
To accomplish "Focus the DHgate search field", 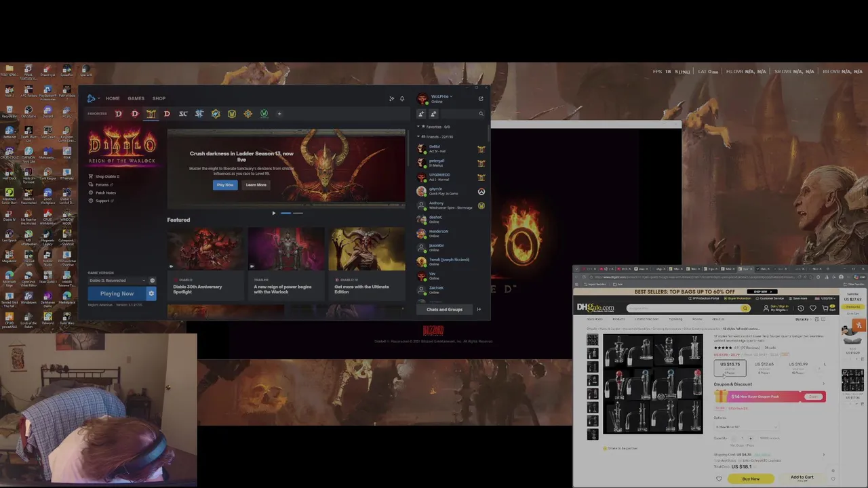I will 684,308.
